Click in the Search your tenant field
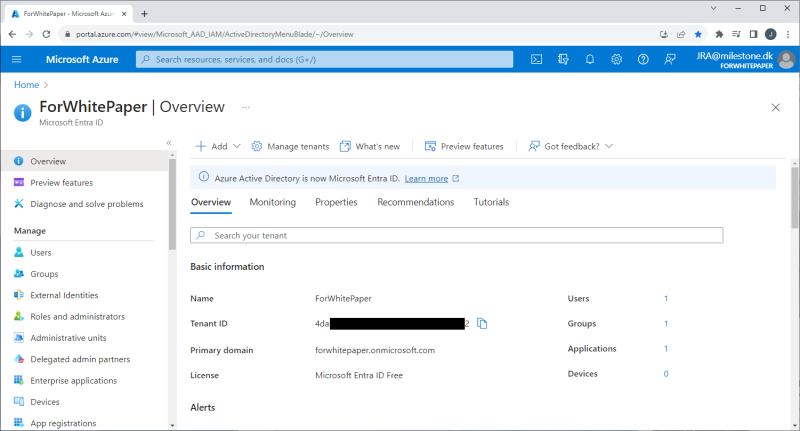Screen dimensions: 800x431 pos(456,235)
